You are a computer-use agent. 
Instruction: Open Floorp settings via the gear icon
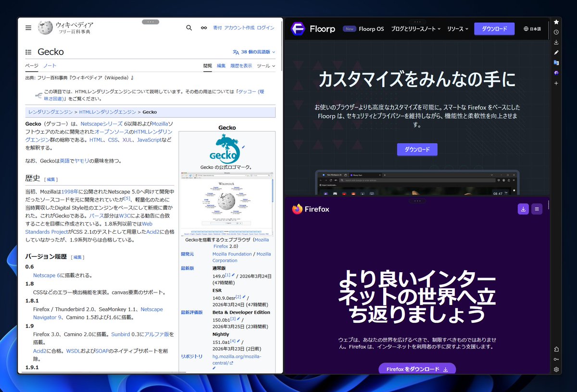tap(556, 369)
